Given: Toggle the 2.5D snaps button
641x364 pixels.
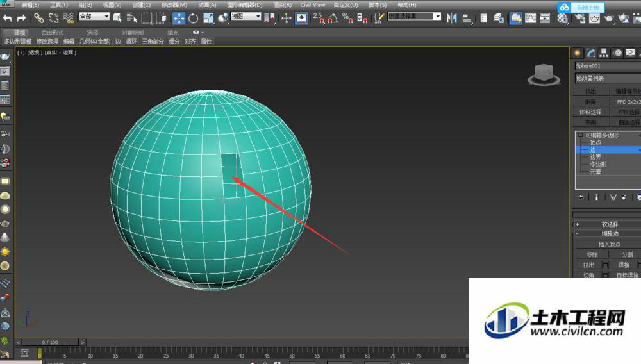Looking at the screenshot, I should (319, 18).
